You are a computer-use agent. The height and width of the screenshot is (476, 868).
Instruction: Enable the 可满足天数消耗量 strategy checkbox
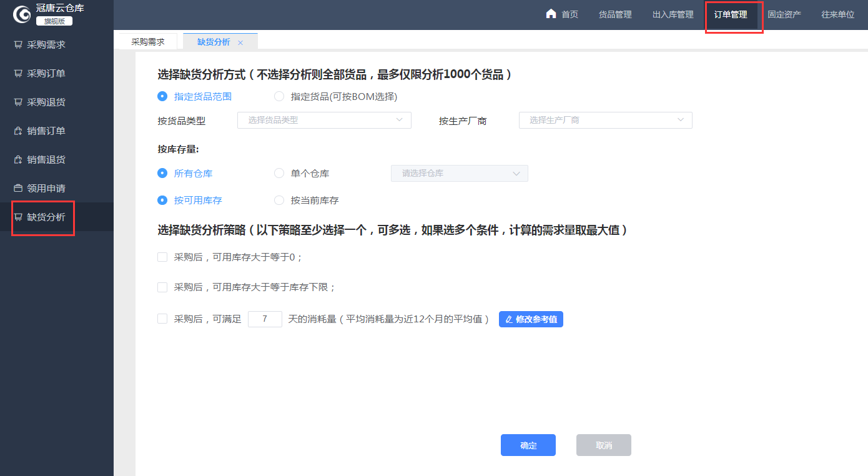162,319
